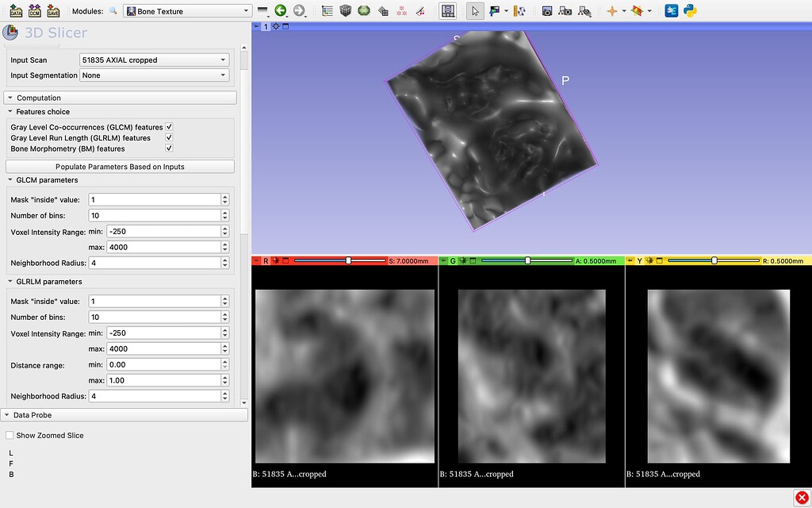Open the viewport layout menu
812x508 pixels.
click(x=447, y=10)
